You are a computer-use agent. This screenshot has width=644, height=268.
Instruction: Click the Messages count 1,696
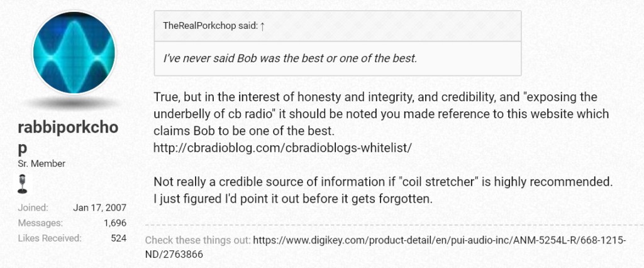point(115,223)
